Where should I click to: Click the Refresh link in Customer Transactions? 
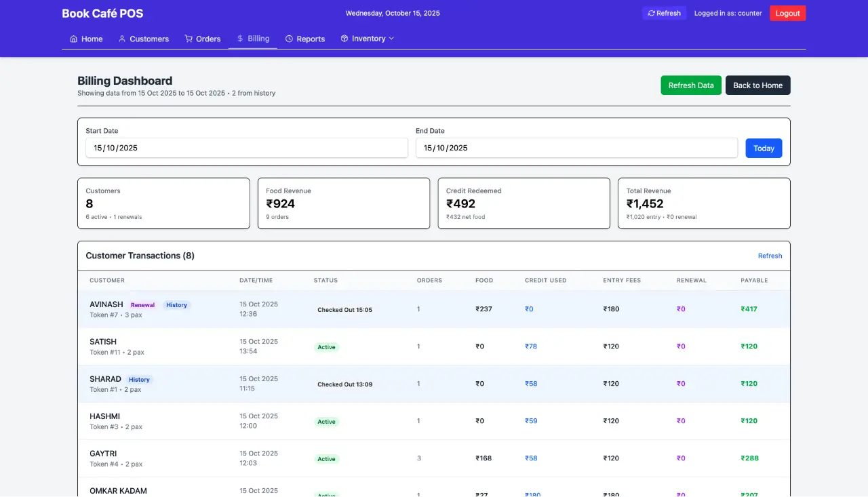(x=770, y=256)
